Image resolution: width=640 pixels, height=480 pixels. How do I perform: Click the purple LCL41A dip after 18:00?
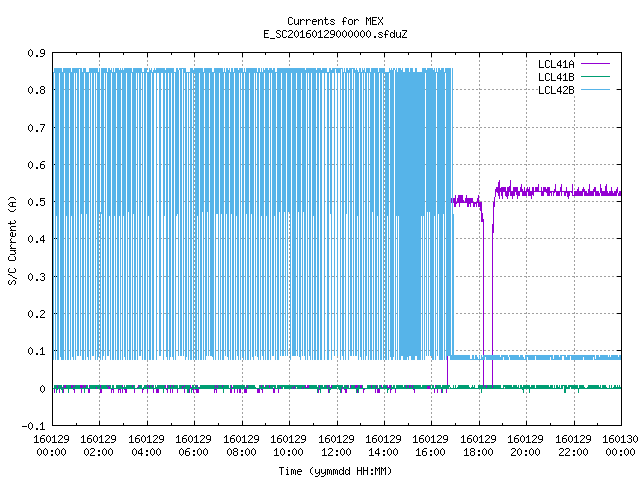(488, 294)
